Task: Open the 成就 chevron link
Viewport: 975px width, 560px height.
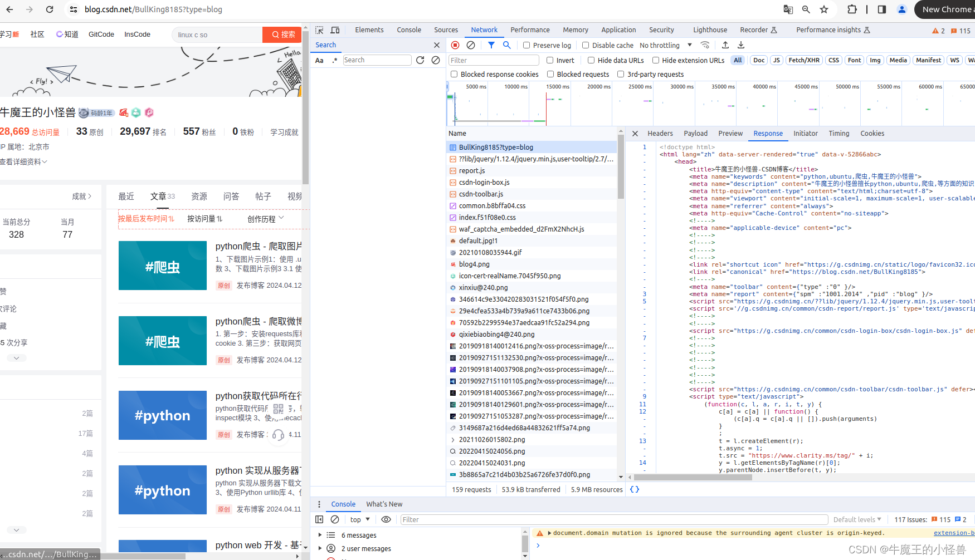Action: click(82, 196)
